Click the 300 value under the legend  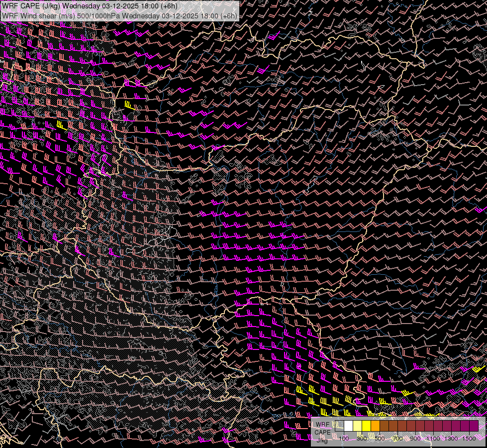(x=362, y=439)
